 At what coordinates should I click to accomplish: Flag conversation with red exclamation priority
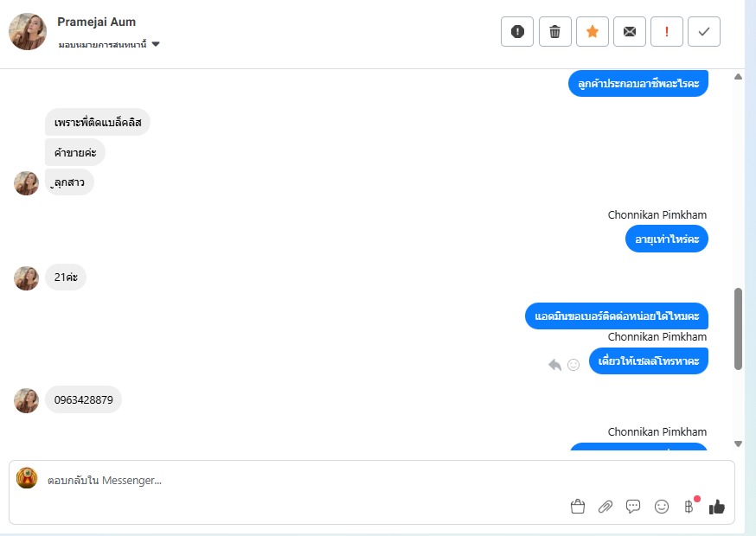666,32
